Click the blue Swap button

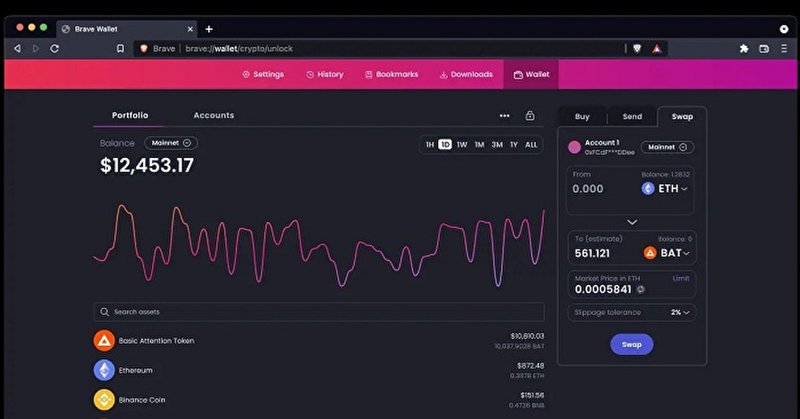(632, 344)
